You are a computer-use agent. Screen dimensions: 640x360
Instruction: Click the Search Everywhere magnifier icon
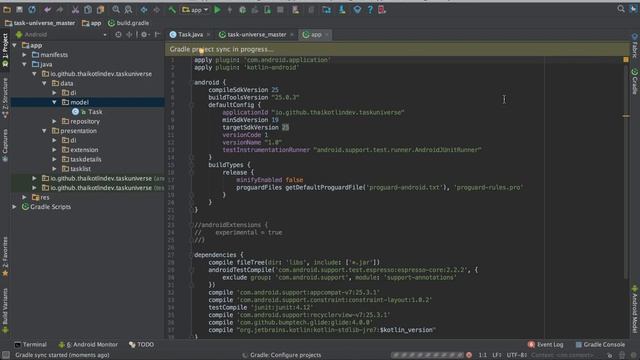(621, 9)
